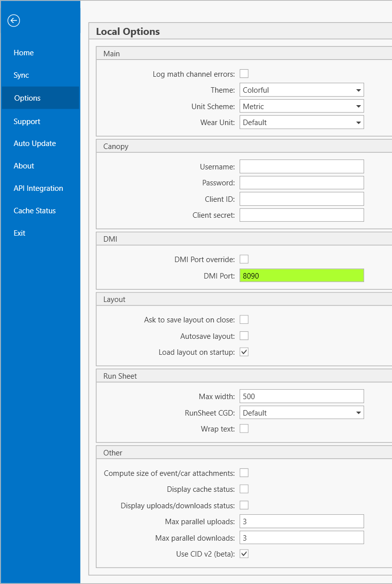Disable Use CID v2 (beta) option
Image resolution: width=392 pixels, height=584 pixels.
point(244,554)
